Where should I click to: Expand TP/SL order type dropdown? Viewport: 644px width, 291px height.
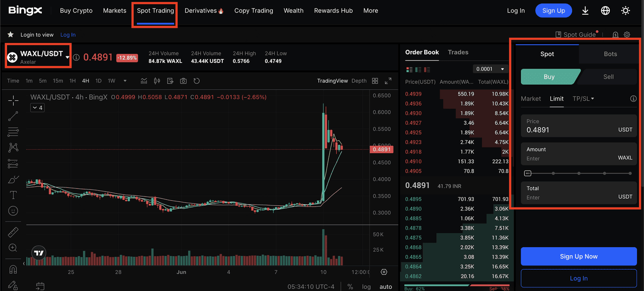pos(583,99)
